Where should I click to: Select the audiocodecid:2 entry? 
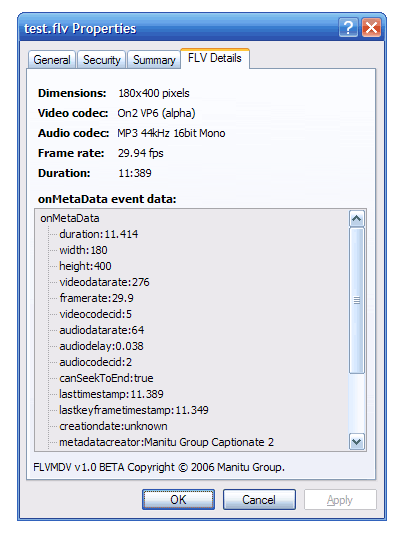point(95,362)
